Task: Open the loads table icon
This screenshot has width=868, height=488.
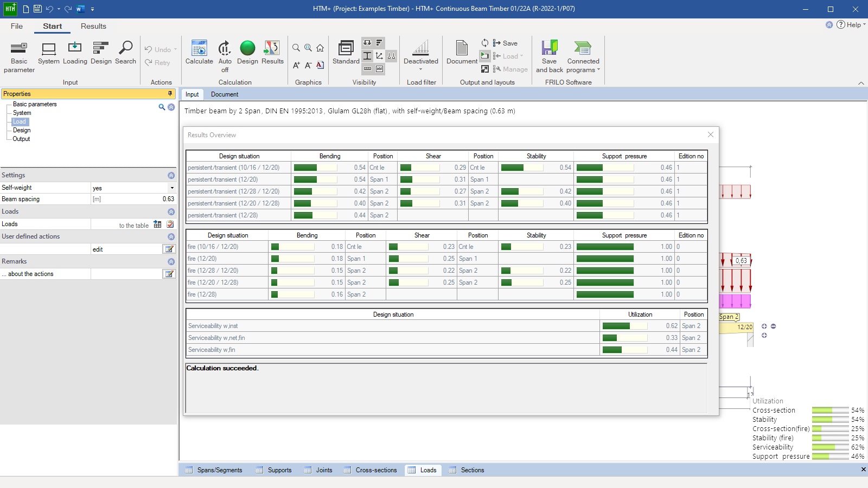Action: pos(157,224)
